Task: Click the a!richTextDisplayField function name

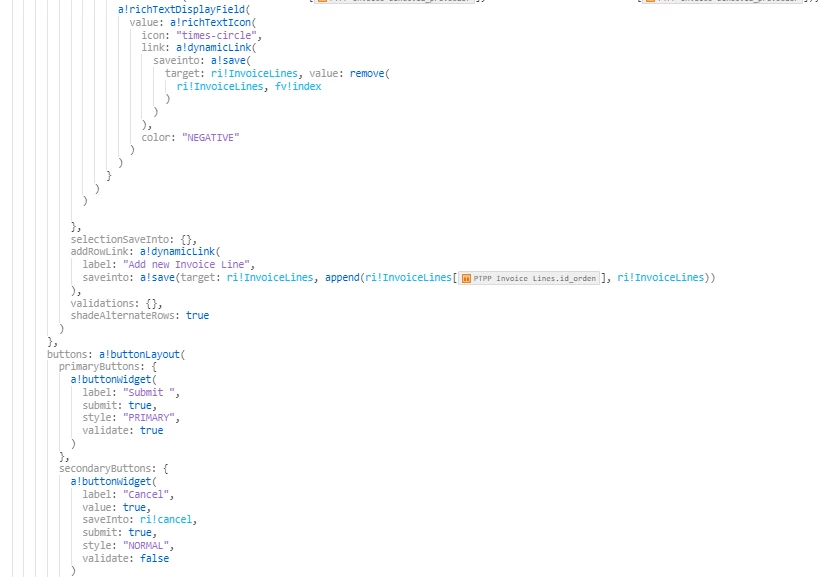Action: [x=182, y=9]
